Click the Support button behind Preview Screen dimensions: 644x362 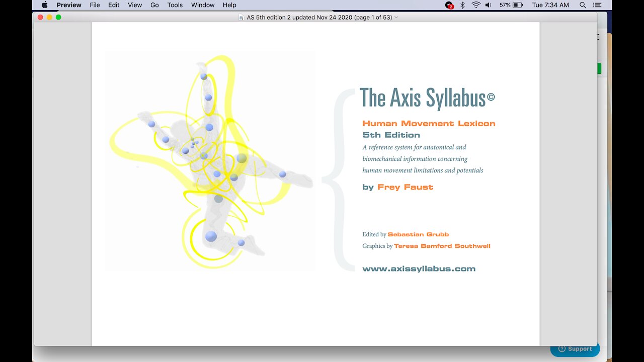pos(575,349)
